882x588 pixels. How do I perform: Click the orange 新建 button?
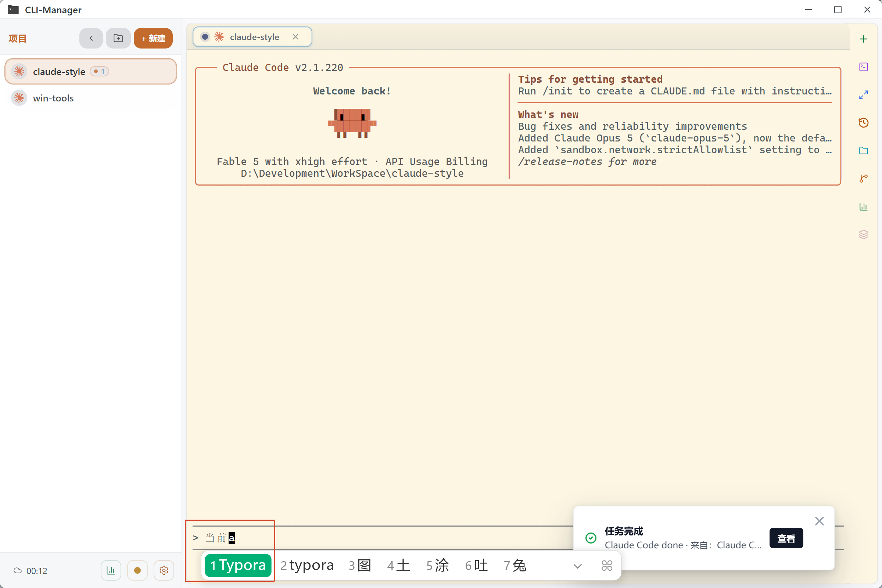coord(153,38)
